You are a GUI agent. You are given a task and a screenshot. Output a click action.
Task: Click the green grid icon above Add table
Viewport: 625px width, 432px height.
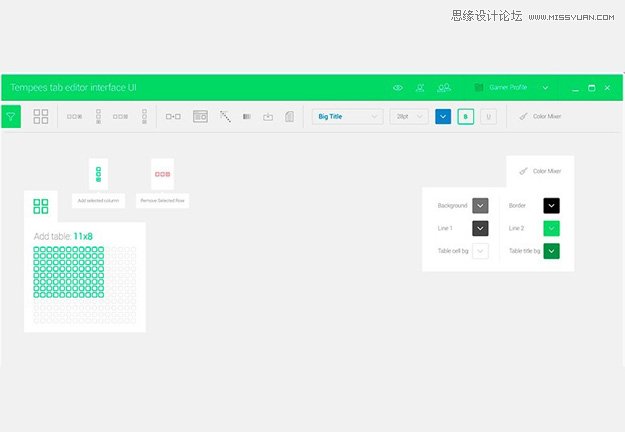pos(41,206)
